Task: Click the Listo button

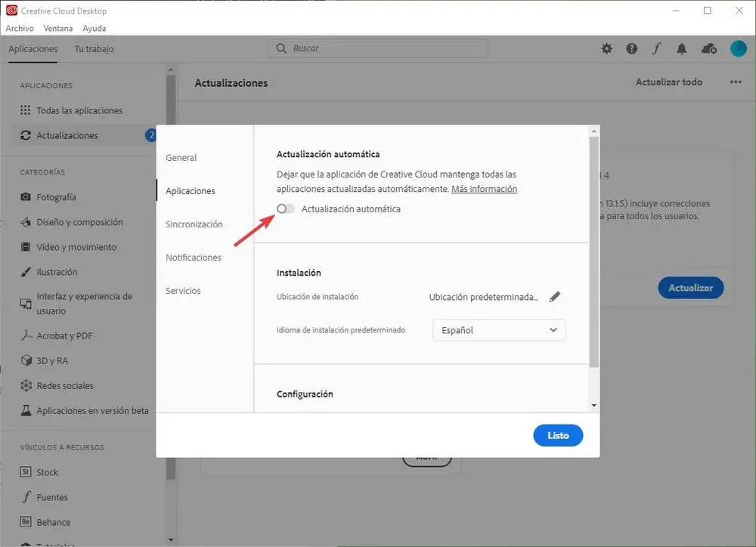Action: pyautogui.click(x=558, y=435)
